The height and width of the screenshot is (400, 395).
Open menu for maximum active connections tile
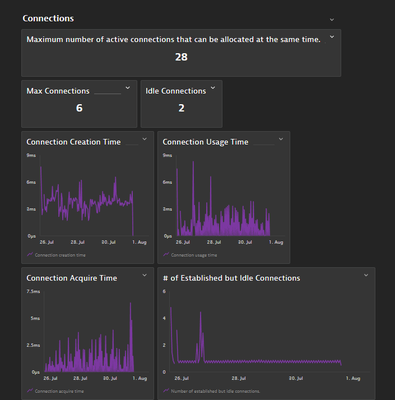(x=332, y=37)
